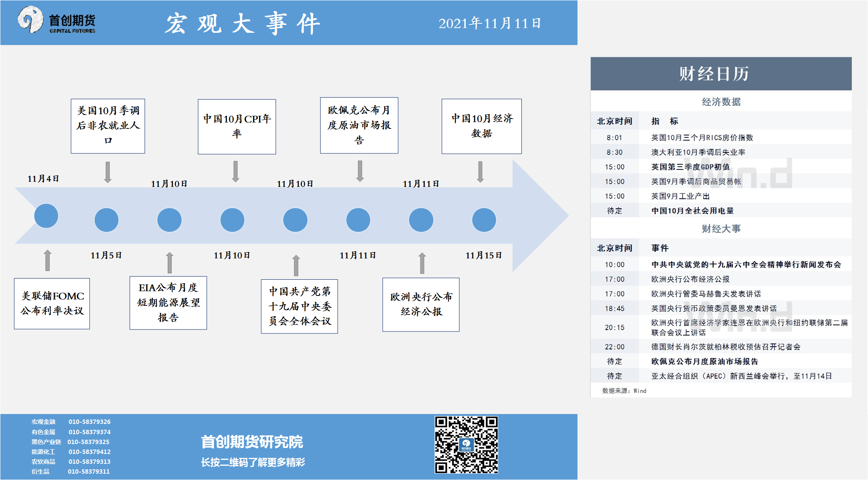
Task: Select the 美国10月季调后非农就业人口 box
Action: [x=108, y=126]
